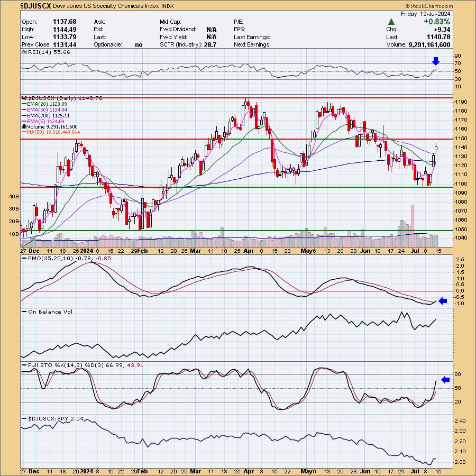Click the Next Earnings label
The image size is (476, 476).
pyautogui.click(x=252, y=44)
